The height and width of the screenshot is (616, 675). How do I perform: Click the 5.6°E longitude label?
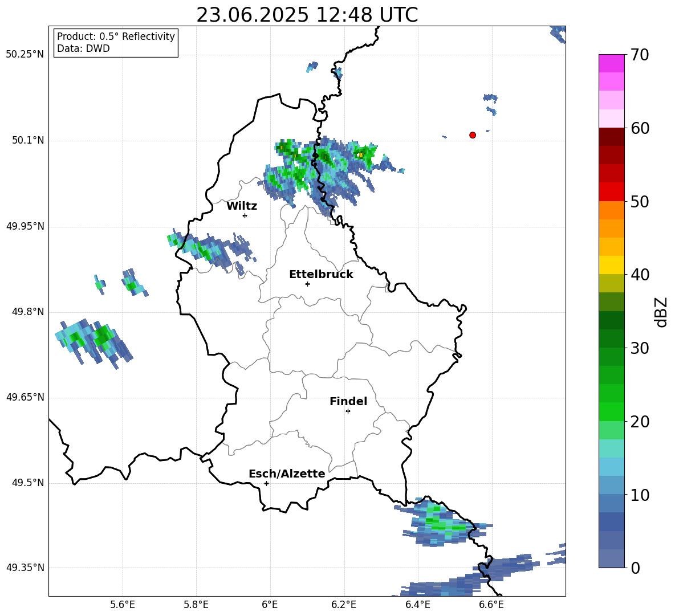tap(123, 605)
